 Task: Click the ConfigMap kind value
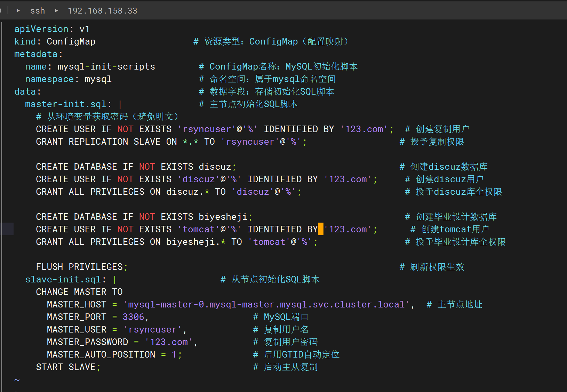pyautogui.click(x=71, y=41)
